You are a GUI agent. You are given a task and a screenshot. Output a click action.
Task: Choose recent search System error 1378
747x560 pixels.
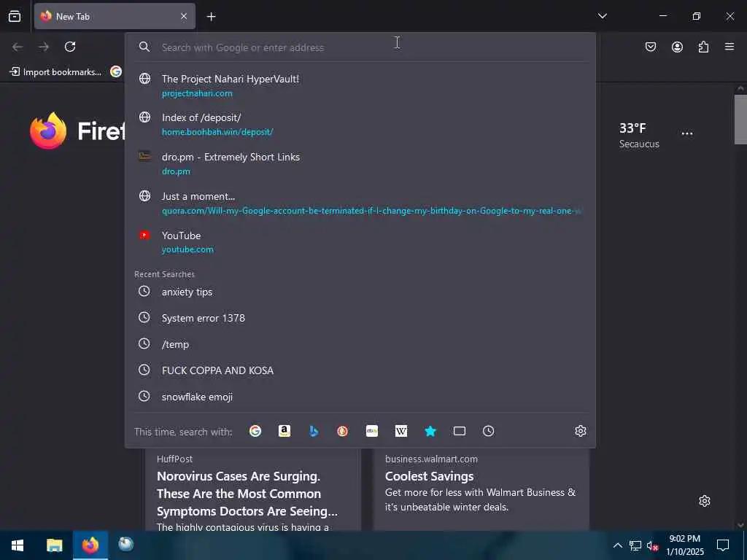[360, 318]
